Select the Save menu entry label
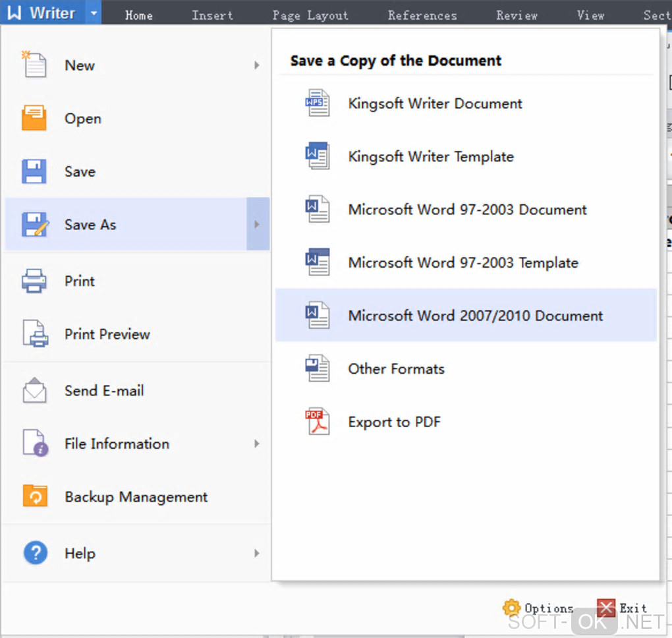 click(80, 171)
